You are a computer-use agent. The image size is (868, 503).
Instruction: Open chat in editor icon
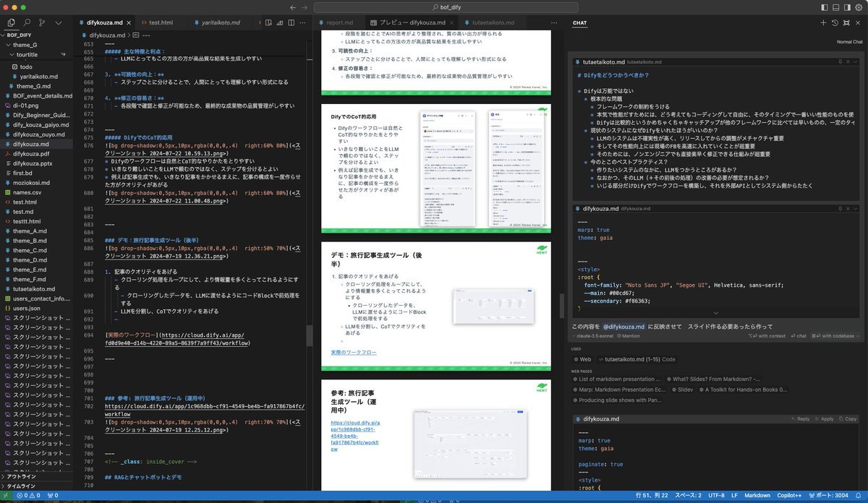click(x=846, y=23)
